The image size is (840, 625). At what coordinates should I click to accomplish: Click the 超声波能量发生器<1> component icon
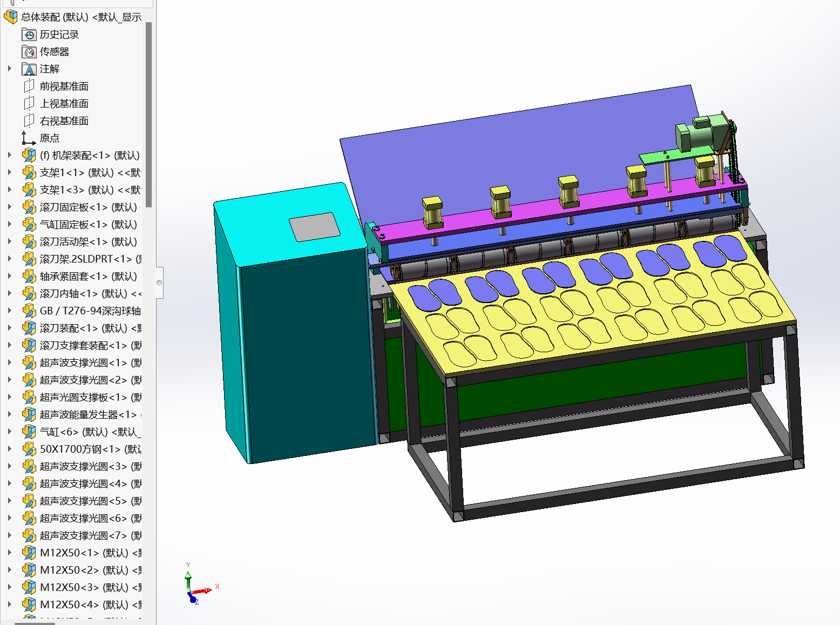pyautogui.click(x=29, y=415)
